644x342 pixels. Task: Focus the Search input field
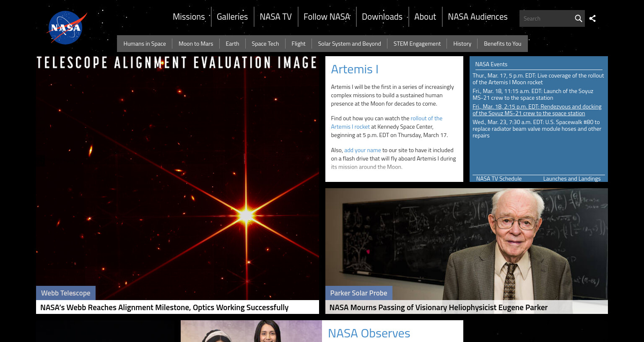pyautogui.click(x=546, y=18)
